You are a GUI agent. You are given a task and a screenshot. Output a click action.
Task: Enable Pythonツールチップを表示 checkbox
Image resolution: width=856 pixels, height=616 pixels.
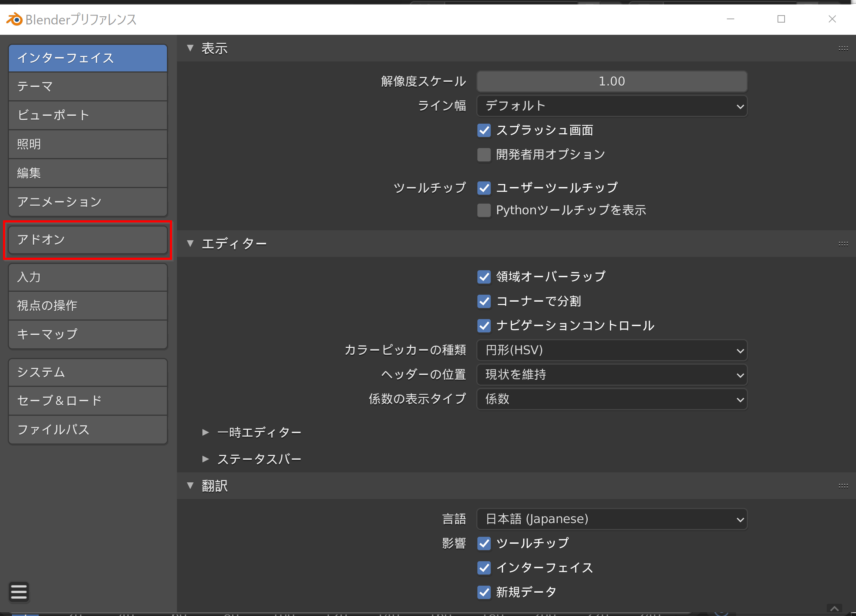pos(484,210)
